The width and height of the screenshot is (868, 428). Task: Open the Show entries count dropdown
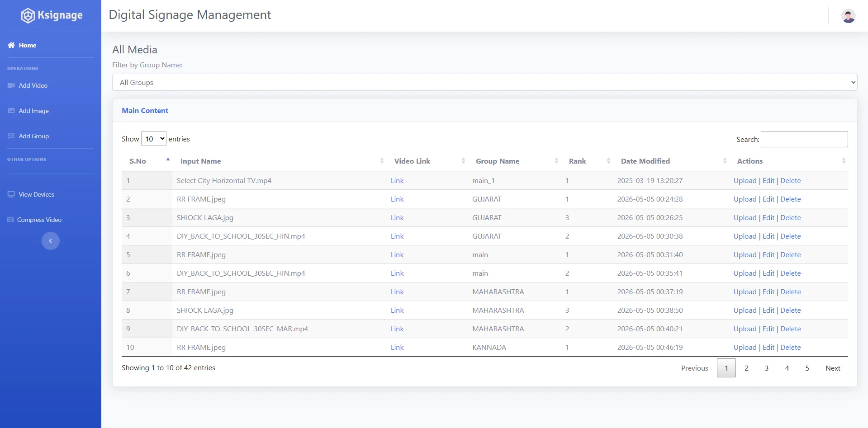tap(154, 139)
